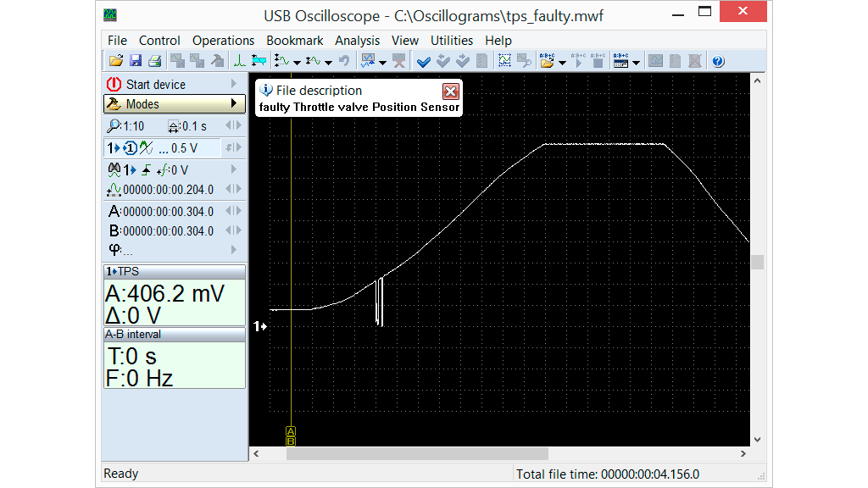Click the horizontal scrollbar thumb under the waveform

417,454
